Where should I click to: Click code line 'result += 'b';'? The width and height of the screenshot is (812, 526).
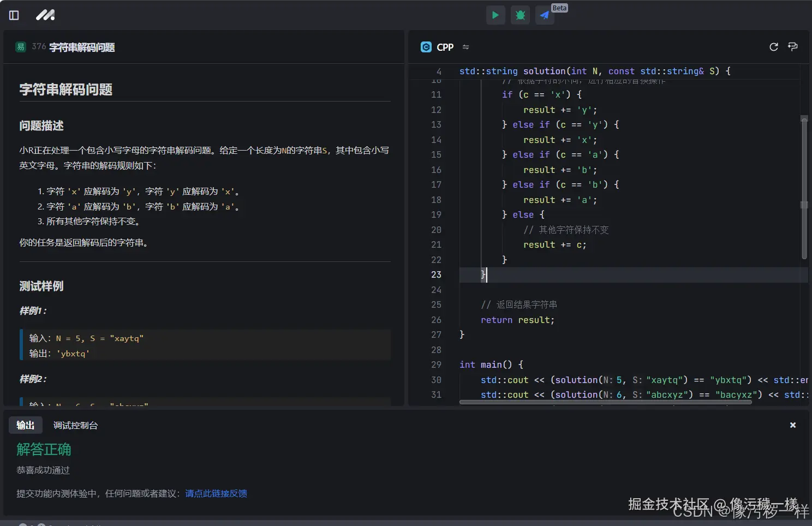coord(560,170)
